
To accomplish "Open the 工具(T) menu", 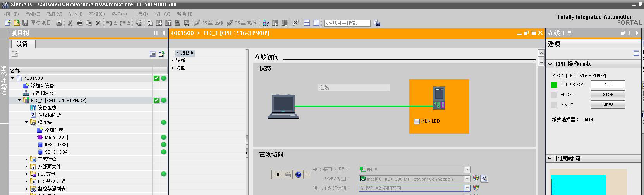I will point(141,14).
